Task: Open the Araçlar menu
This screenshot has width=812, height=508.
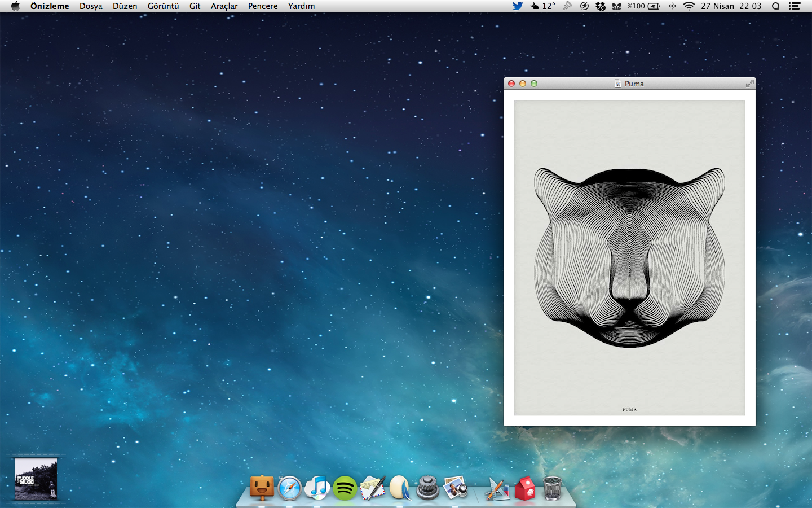Action: 224,6
